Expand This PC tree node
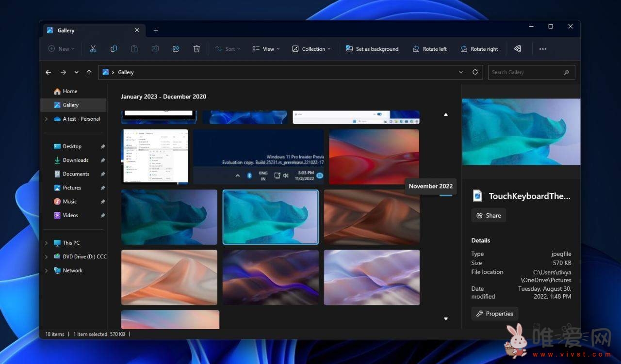Screen dimensions: 621x364 (x=47, y=243)
